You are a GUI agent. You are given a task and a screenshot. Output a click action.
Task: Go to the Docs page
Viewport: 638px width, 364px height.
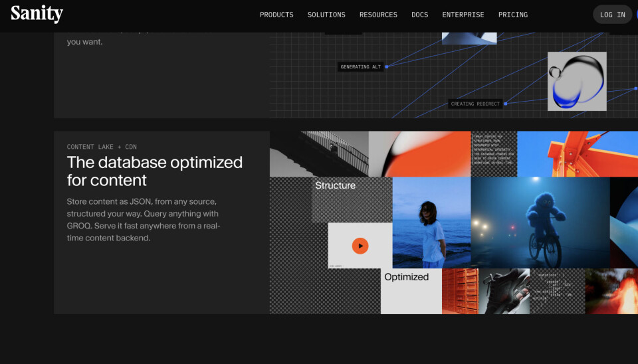[x=420, y=15]
